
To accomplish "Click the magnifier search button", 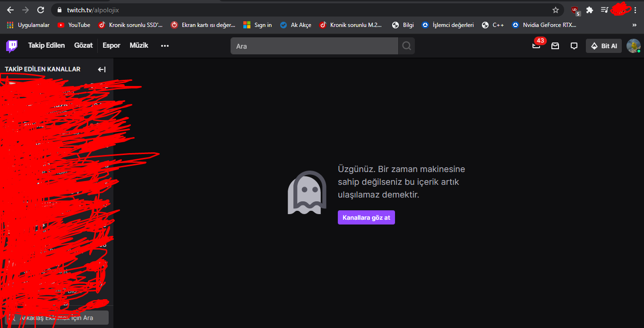I will click(406, 46).
